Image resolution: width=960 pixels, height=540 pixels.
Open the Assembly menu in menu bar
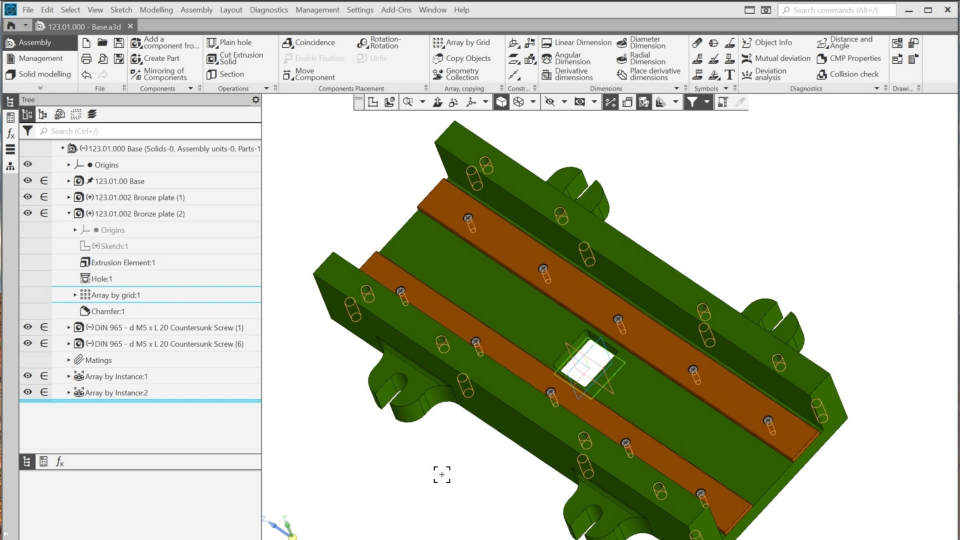[196, 10]
